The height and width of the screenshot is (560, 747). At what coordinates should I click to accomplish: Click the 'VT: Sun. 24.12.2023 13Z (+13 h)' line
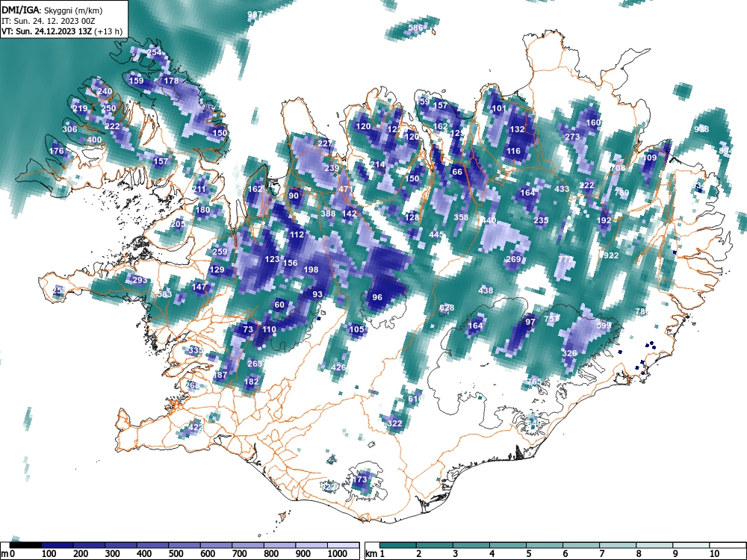tap(62, 31)
